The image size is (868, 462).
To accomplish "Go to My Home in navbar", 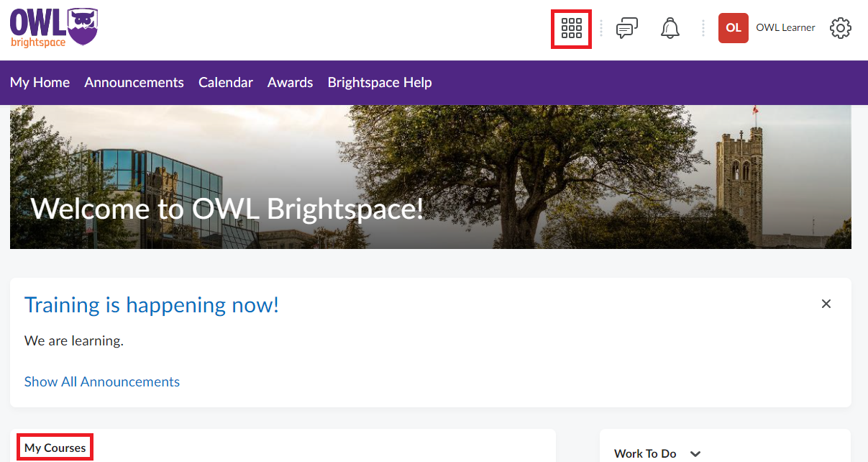I will tap(40, 83).
